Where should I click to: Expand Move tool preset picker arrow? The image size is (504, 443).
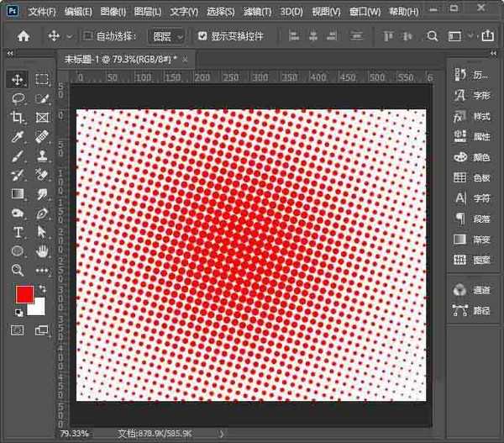tap(70, 37)
